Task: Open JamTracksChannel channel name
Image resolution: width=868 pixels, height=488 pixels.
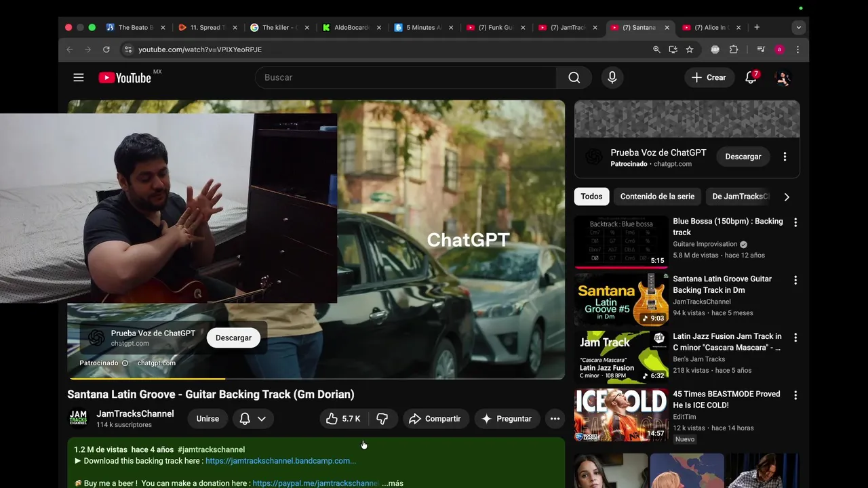Action: [135, 413]
